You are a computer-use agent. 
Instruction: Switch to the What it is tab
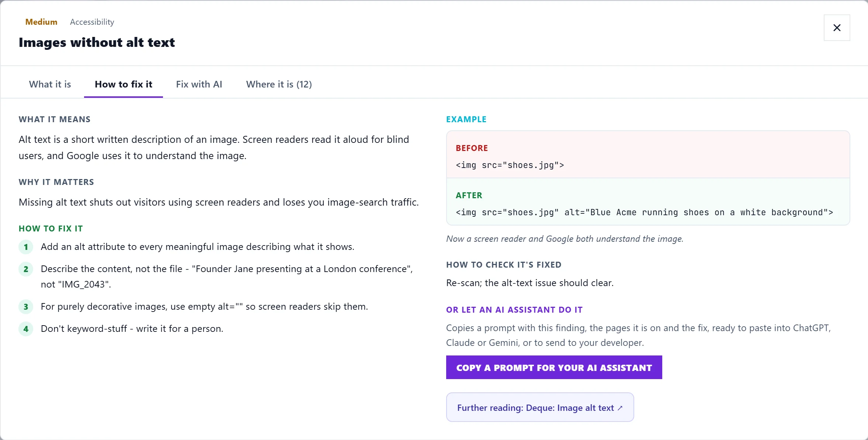tap(50, 84)
